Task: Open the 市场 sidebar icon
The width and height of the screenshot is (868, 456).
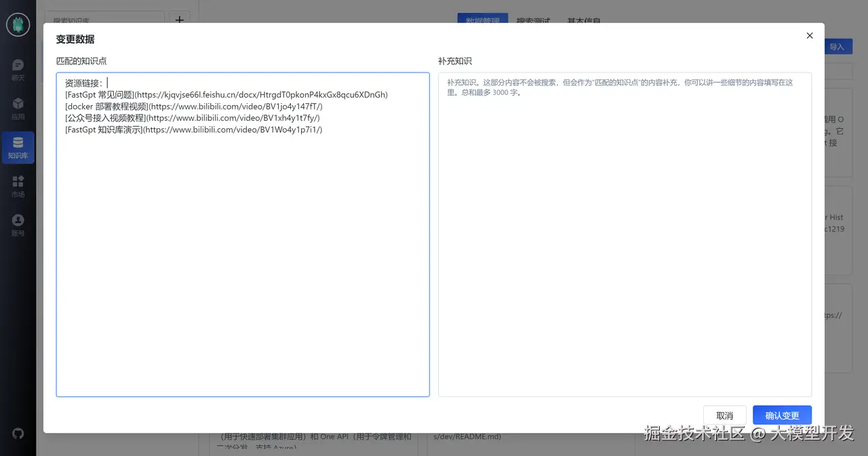Action: coord(18,187)
